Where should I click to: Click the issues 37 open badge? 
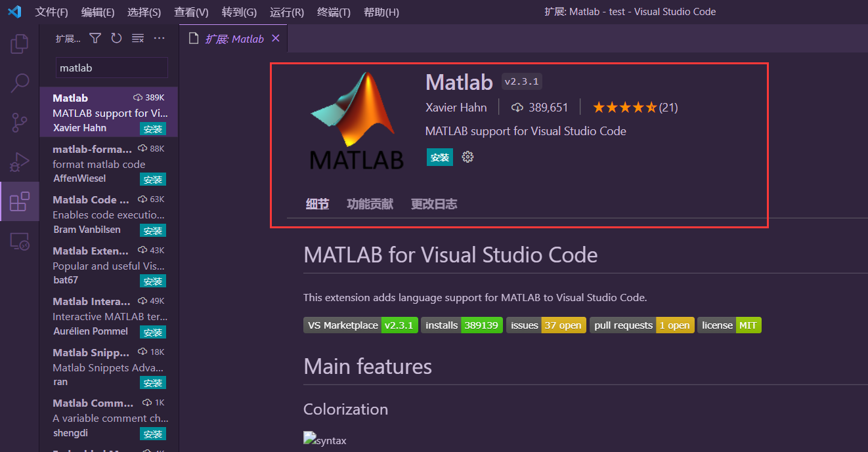click(546, 325)
